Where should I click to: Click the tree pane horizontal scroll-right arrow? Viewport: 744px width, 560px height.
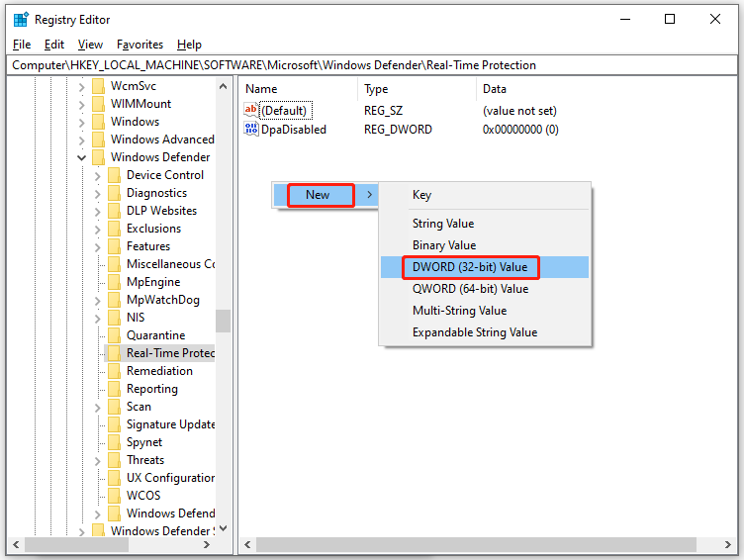[x=207, y=545]
